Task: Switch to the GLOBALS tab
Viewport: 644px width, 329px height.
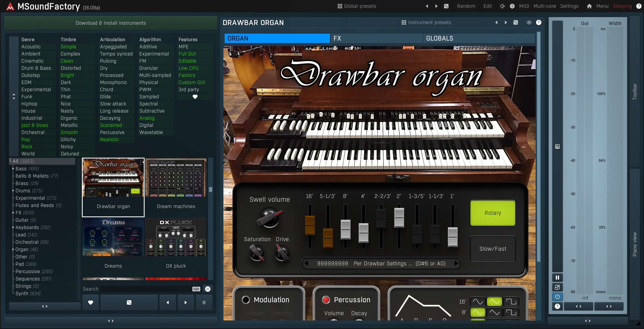Action: (x=479, y=38)
